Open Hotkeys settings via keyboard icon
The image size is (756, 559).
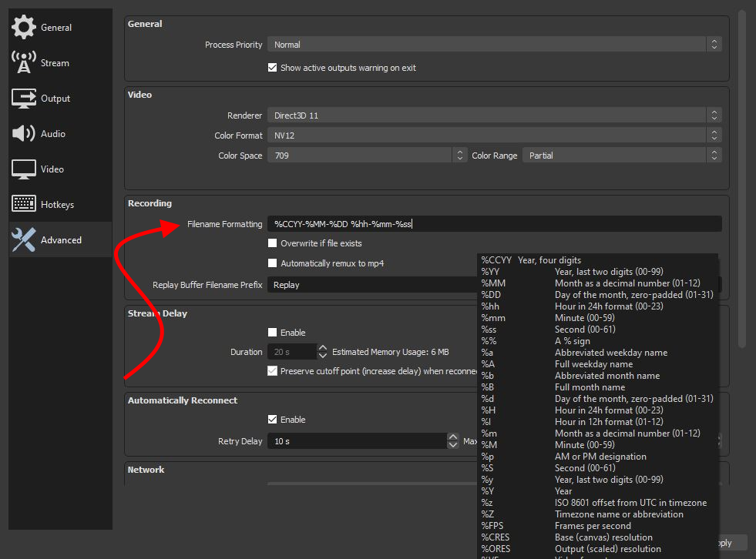(24, 204)
